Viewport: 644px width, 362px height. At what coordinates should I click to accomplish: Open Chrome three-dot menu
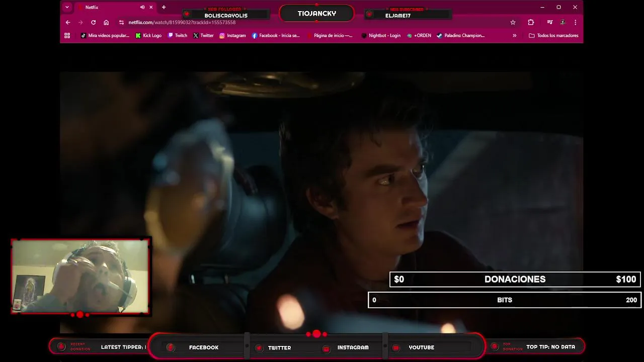click(x=575, y=22)
